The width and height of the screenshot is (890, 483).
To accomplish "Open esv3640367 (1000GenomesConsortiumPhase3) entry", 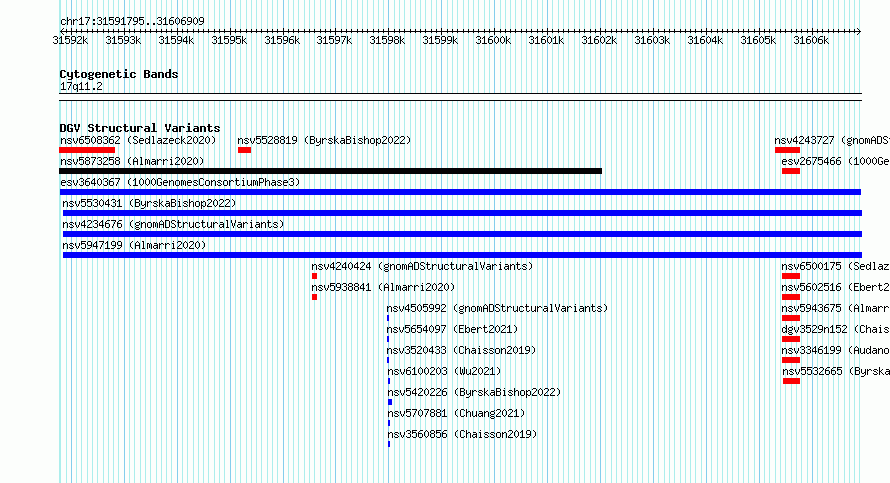I will [x=180, y=182].
